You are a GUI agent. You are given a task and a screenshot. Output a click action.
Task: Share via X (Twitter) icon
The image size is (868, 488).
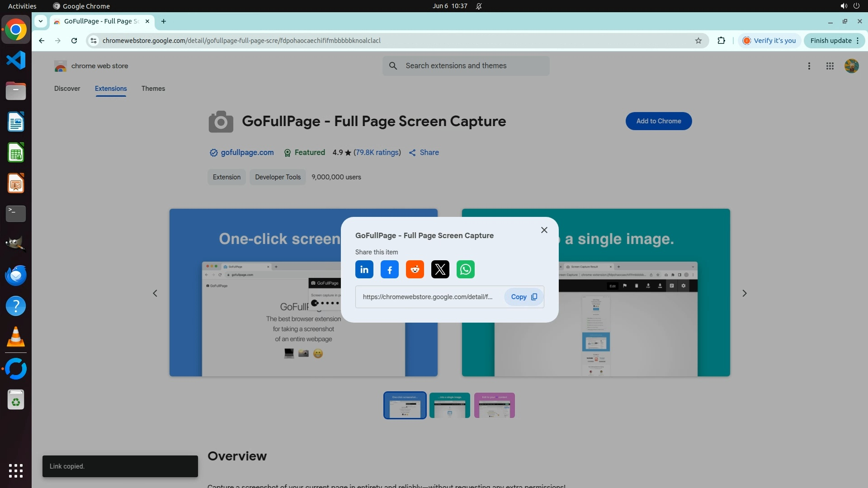pos(440,270)
